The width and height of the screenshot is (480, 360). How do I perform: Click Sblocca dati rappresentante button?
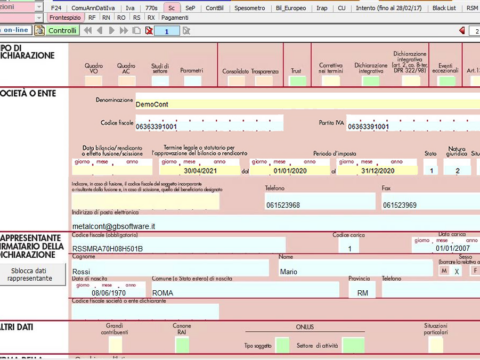[x=33, y=274]
